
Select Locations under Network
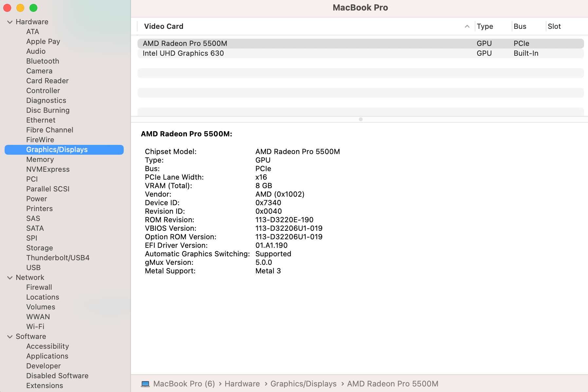tap(43, 297)
